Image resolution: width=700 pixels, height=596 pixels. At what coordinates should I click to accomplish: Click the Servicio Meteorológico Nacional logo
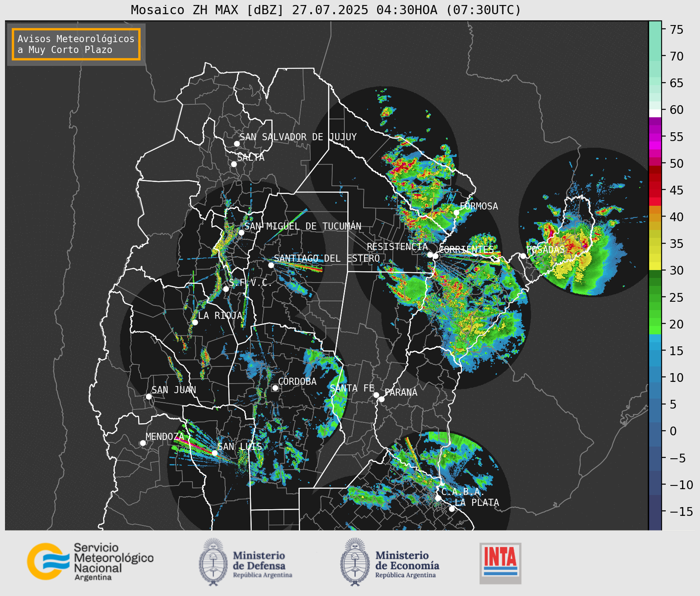90,561
